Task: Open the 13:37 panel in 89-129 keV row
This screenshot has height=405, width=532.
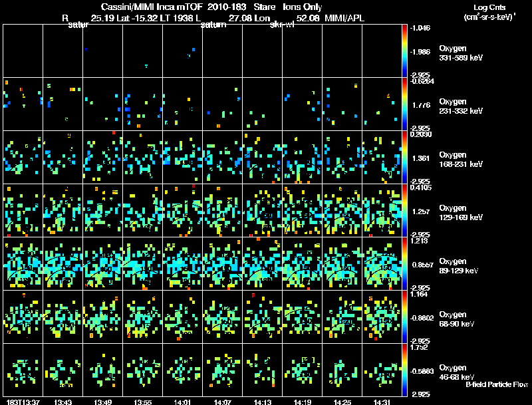Action: pyautogui.click(x=23, y=263)
